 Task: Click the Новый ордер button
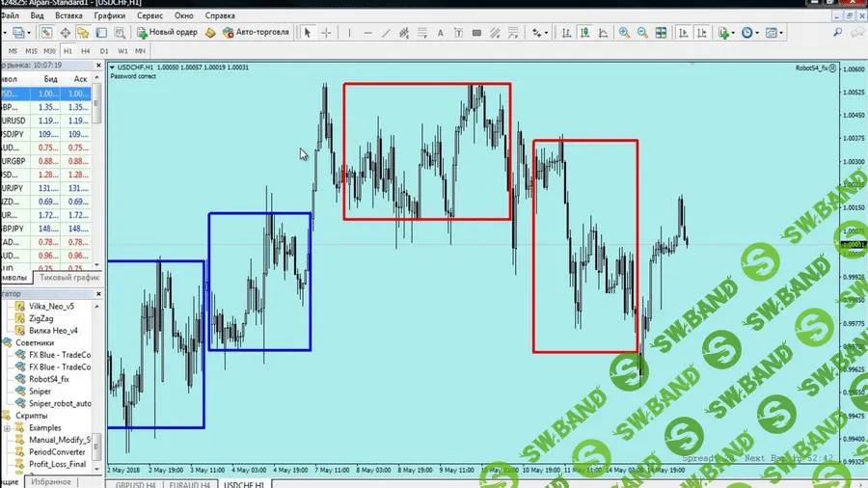coord(167,32)
